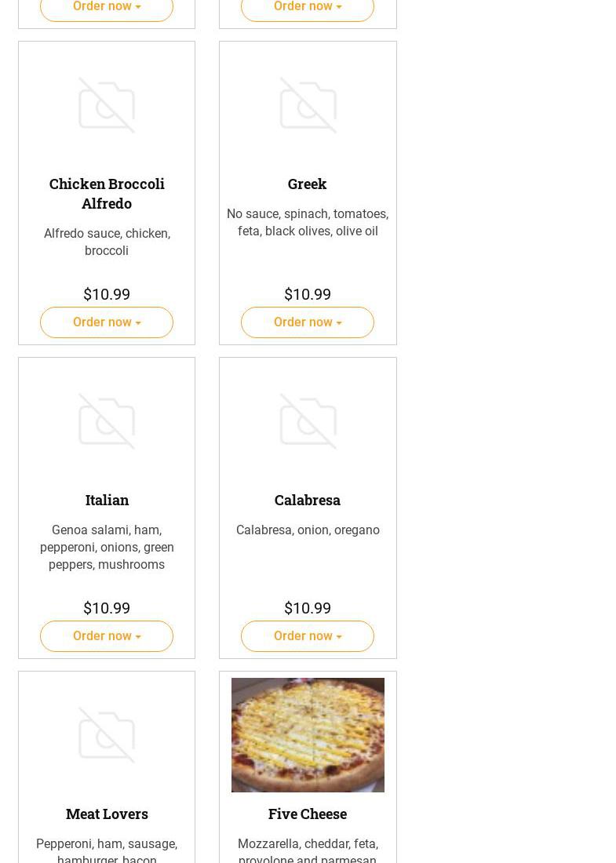Open Order now dropdown for Calabresa pizza
Viewport: 616px width, 863px height.
tap(308, 636)
